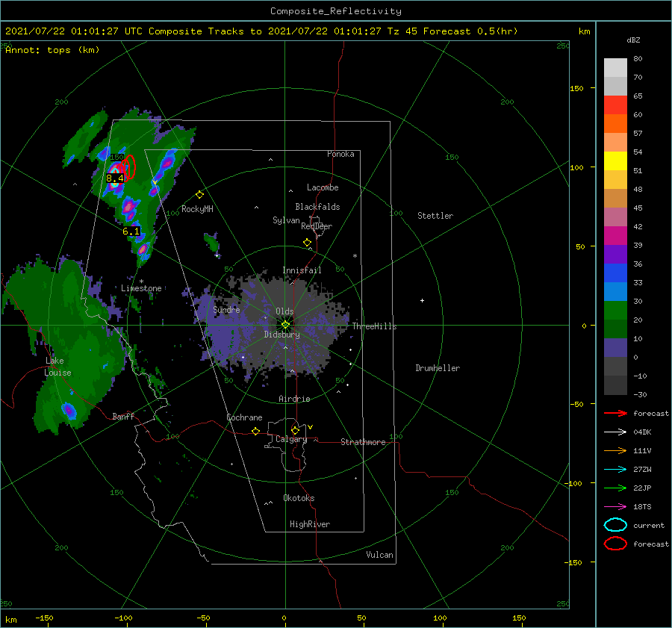Viewport: 672px width, 628px height.
Task: Click the orange 111V arrow legend icon
Action: point(615,450)
